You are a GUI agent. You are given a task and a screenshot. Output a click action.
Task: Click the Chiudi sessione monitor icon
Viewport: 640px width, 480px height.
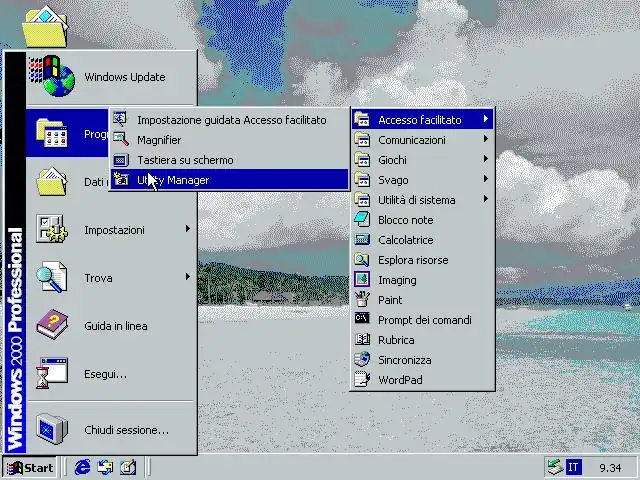(x=51, y=429)
